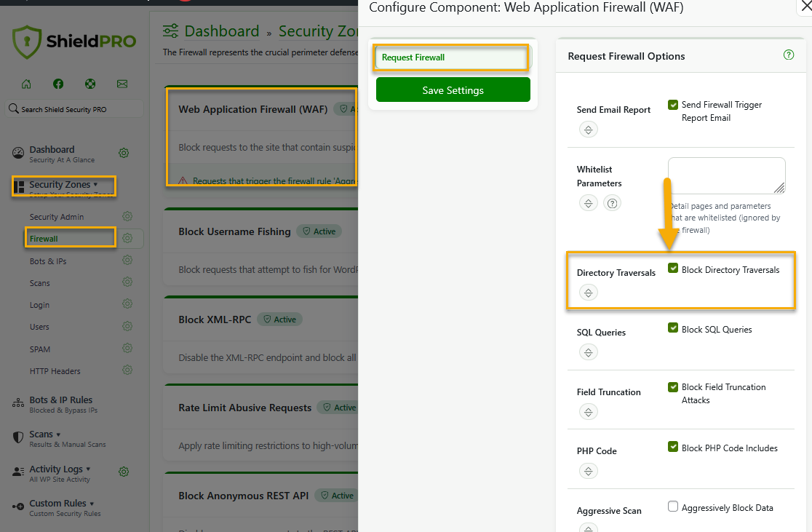Click the Dashboard gear icon in sidebar
The image size is (812, 532).
124,153
